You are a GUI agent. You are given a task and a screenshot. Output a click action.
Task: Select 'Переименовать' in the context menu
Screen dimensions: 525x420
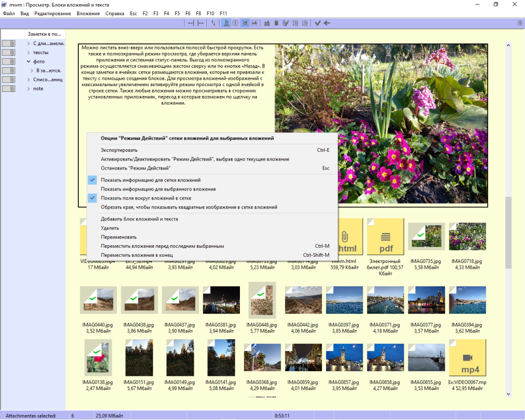pyautogui.click(x=119, y=237)
